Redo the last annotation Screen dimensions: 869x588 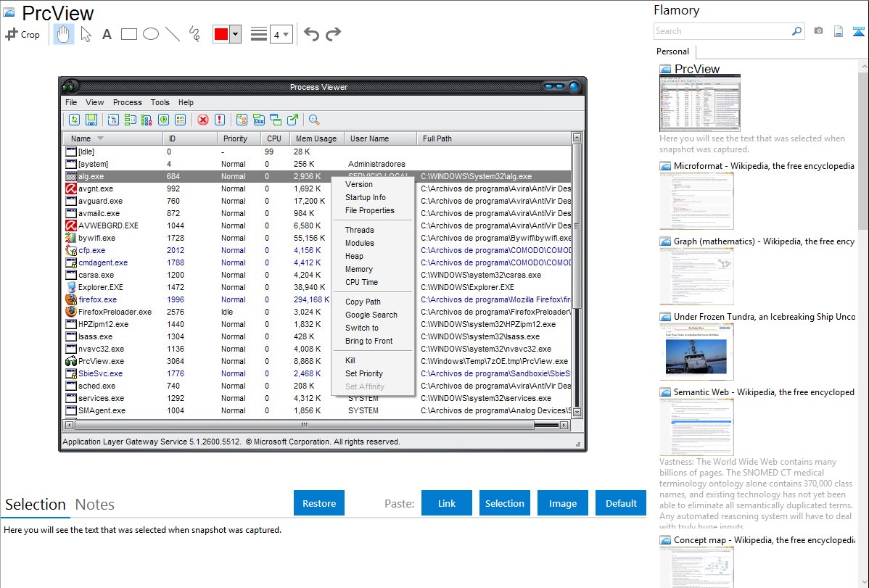point(333,34)
